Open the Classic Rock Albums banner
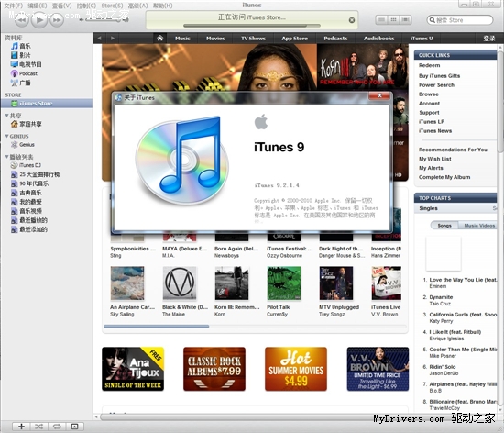This screenshot has height=433, width=504. coord(214,369)
